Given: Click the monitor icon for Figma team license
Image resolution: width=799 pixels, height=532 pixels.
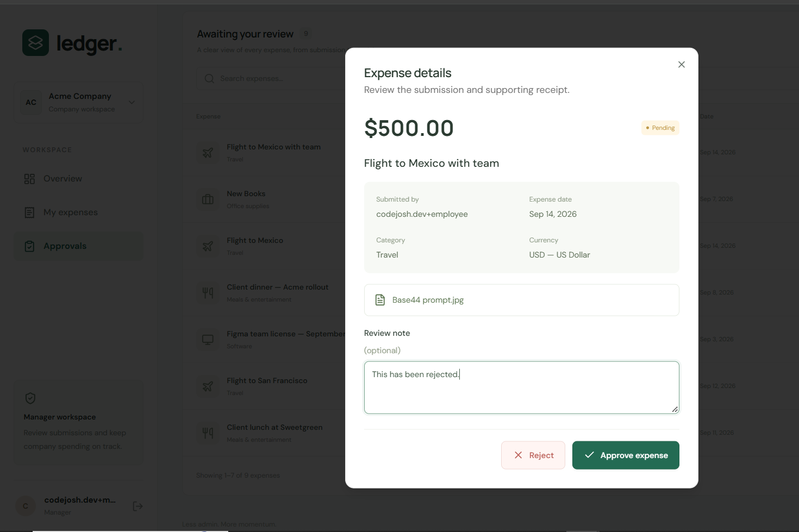Looking at the screenshot, I should [208, 340].
